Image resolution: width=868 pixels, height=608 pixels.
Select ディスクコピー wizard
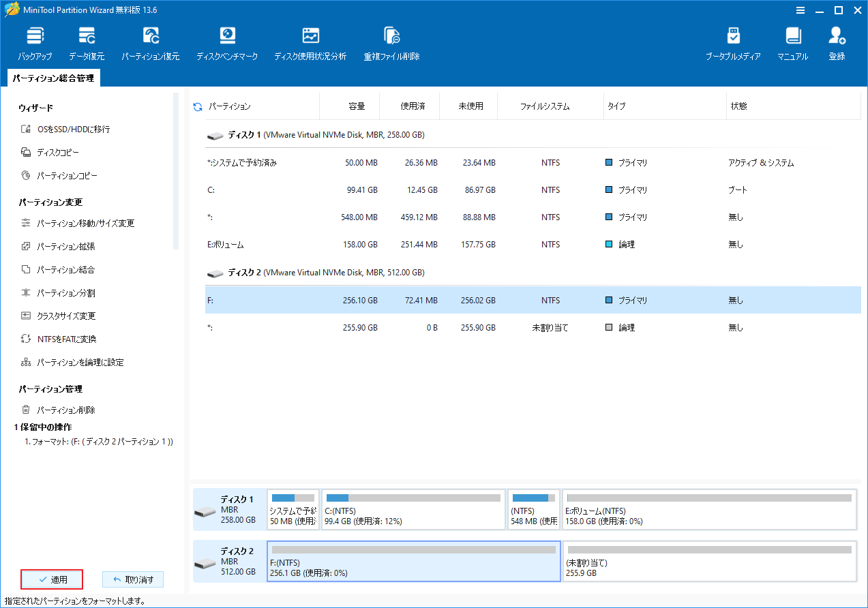point(50,153)
